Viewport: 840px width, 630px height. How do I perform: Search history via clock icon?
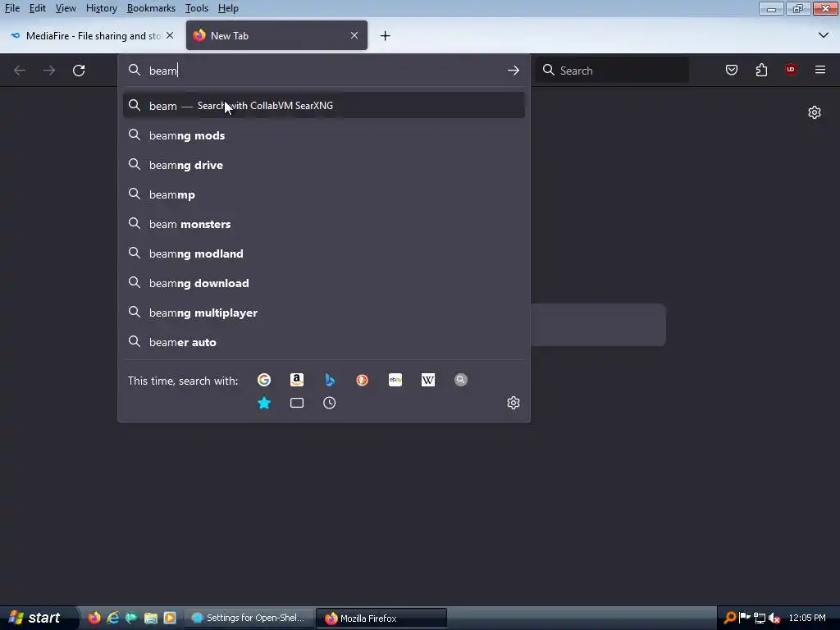330,403
